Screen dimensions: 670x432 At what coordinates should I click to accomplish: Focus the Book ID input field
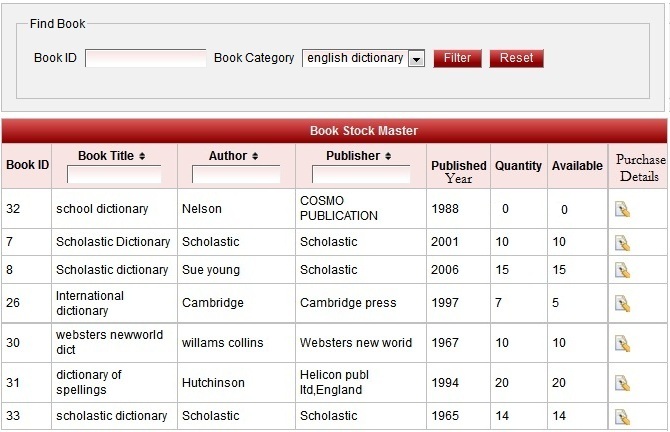coord(145,58)
